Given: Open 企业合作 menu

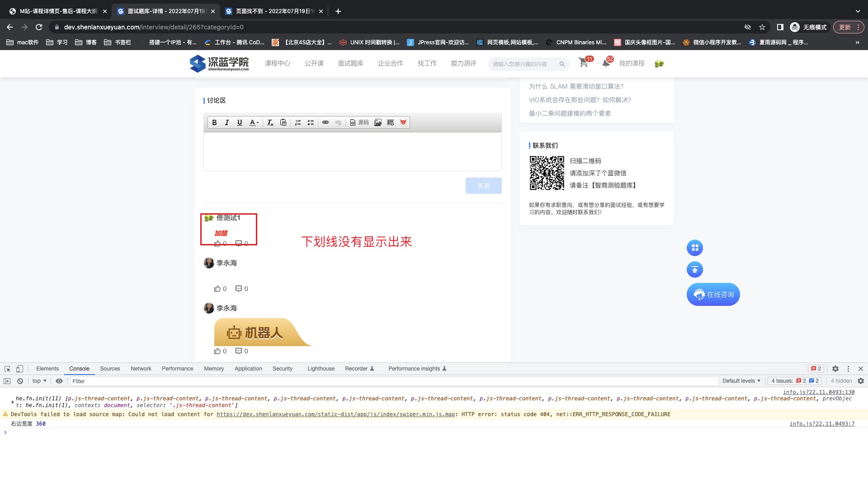Looking at the screenshot, I should (390, 63).
